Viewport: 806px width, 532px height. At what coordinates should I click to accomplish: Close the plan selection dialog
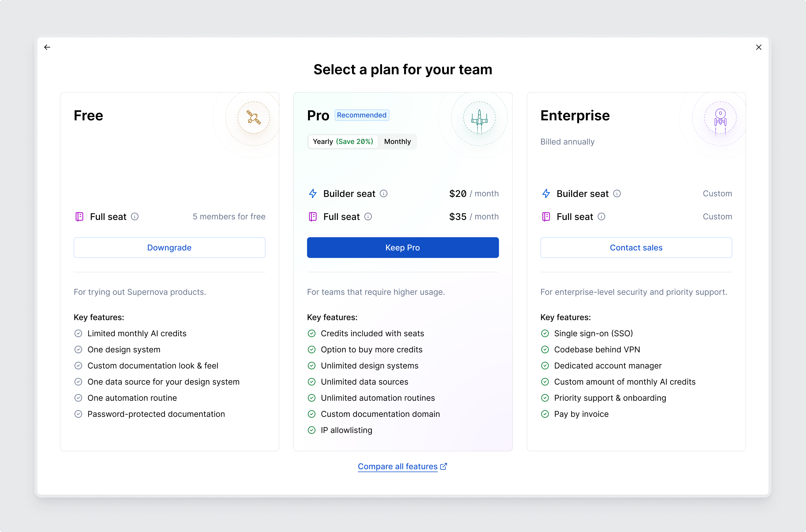coord(759,47)
